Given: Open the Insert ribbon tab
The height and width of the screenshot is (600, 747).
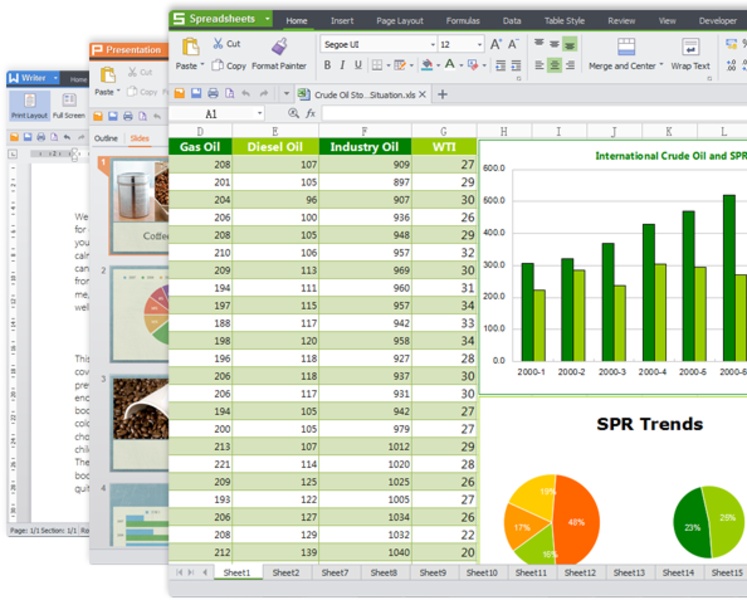Looking at the screenshot, I should coord(342,20).
